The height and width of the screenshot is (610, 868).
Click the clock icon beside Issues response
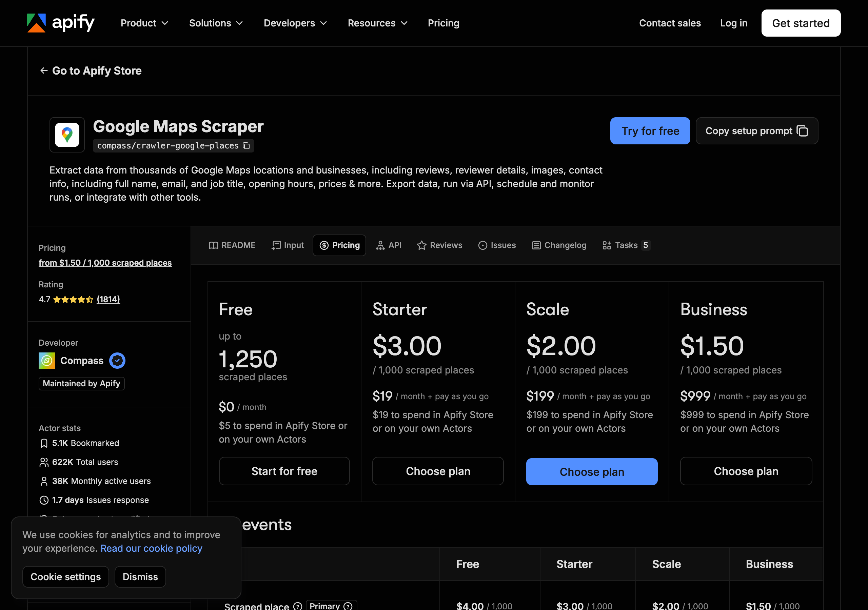44,500
